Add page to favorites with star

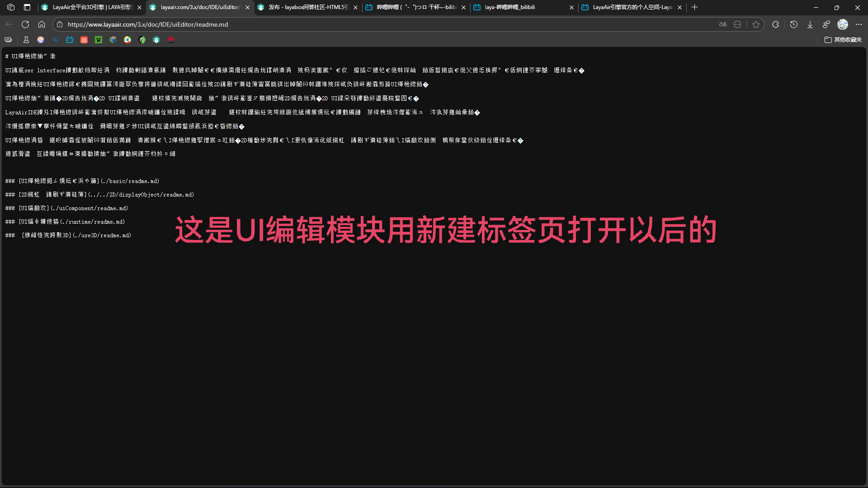756,24
